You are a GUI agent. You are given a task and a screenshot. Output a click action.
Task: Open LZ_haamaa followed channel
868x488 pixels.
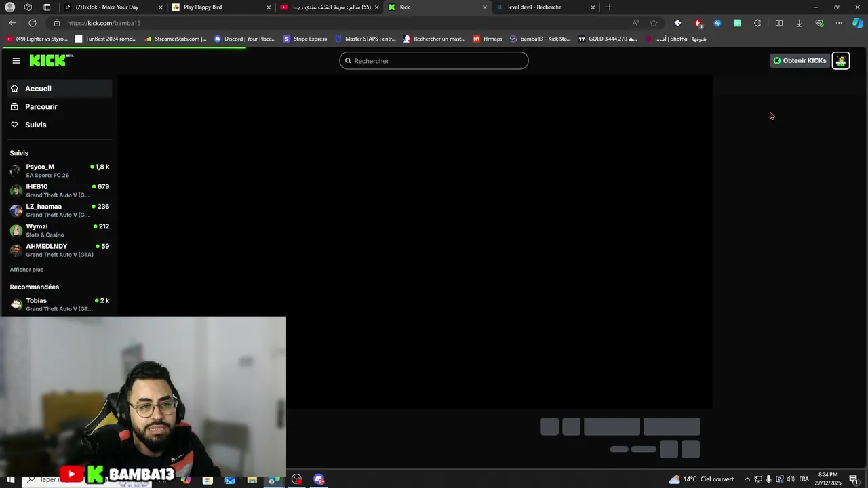(60, 210)
